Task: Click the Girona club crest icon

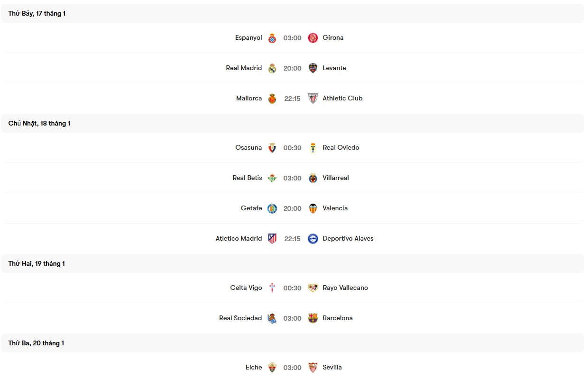Action: point(313,38)
